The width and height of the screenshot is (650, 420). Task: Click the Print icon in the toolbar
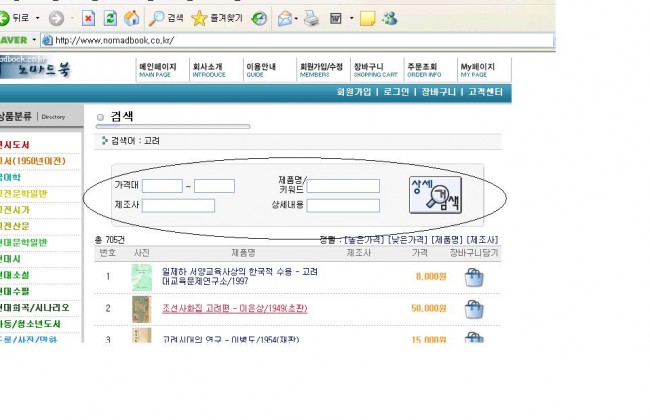(311, 19)
